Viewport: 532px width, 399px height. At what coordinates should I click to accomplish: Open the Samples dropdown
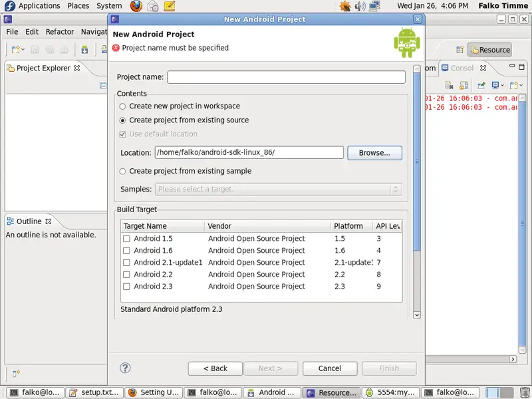(278, 190)
